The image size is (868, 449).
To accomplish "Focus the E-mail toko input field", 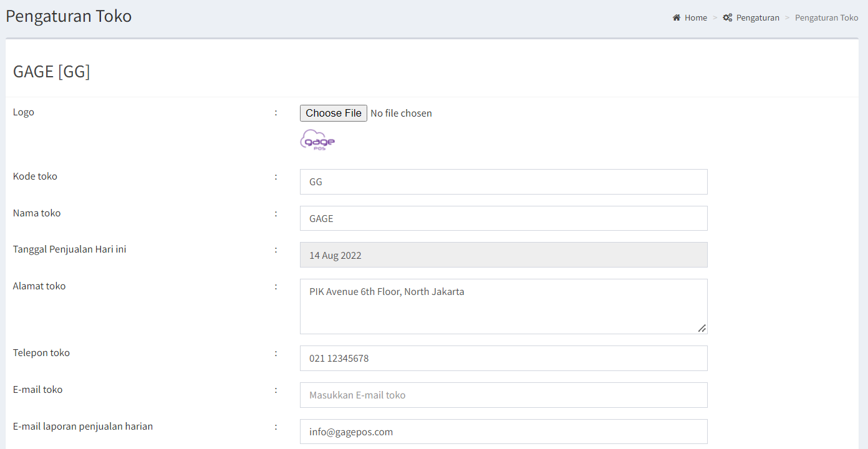I will (x=504, y=395).
